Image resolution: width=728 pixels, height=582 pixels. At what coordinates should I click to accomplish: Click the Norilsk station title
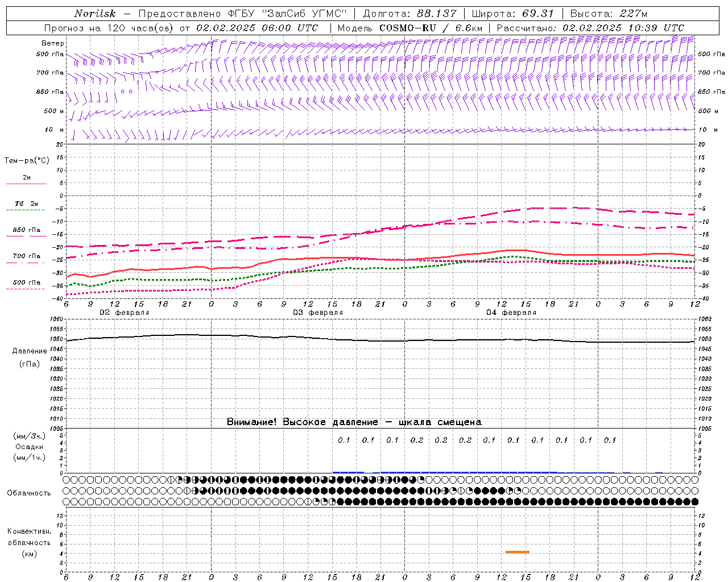tap(95, 14)
